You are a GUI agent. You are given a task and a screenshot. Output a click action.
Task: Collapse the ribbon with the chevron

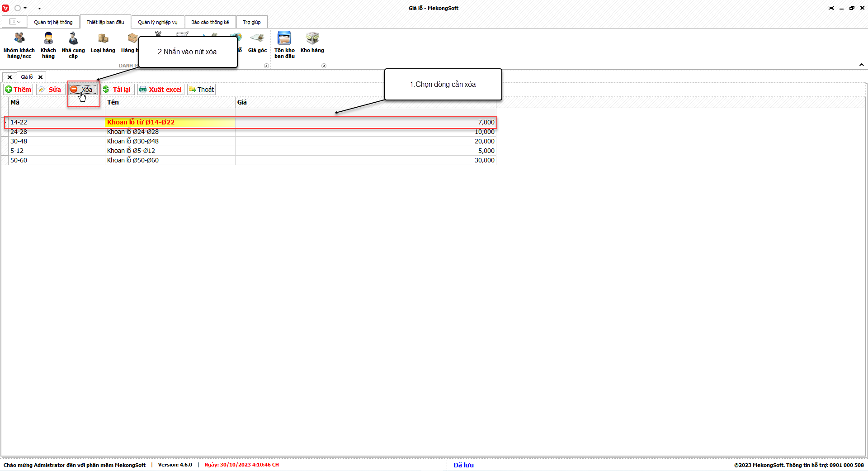click(862, 65)
